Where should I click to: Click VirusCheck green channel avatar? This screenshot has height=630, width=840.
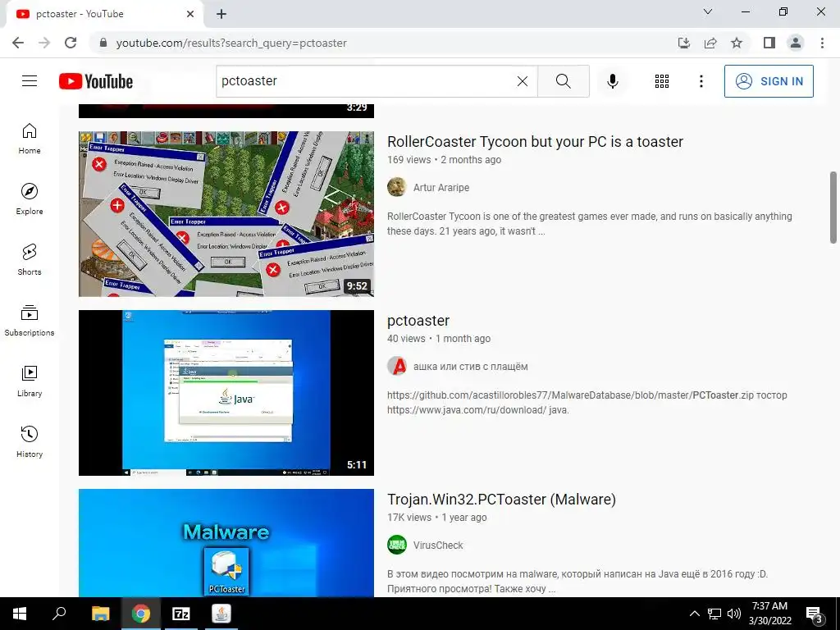(397, 545)
